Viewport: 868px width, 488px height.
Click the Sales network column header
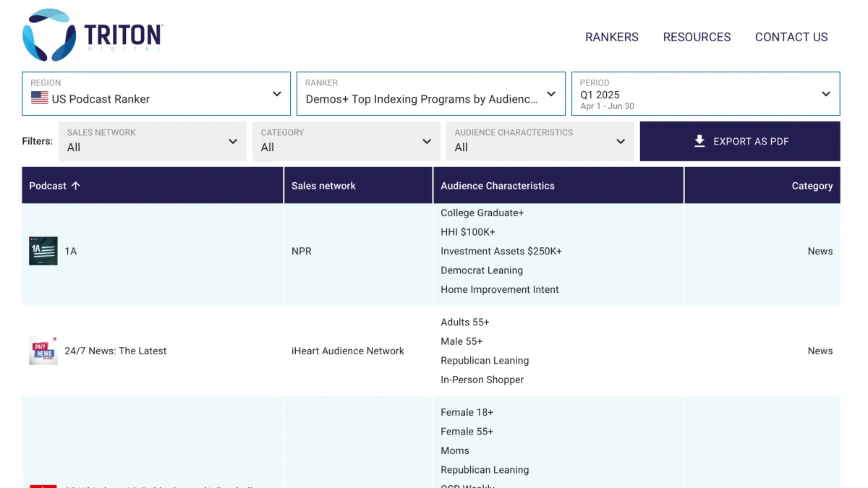point(324,185)
